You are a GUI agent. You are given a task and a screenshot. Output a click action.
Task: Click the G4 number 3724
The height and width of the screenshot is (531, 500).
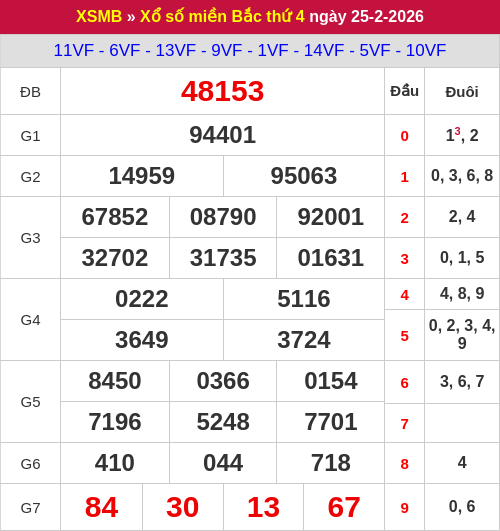[x=304, y=340]
